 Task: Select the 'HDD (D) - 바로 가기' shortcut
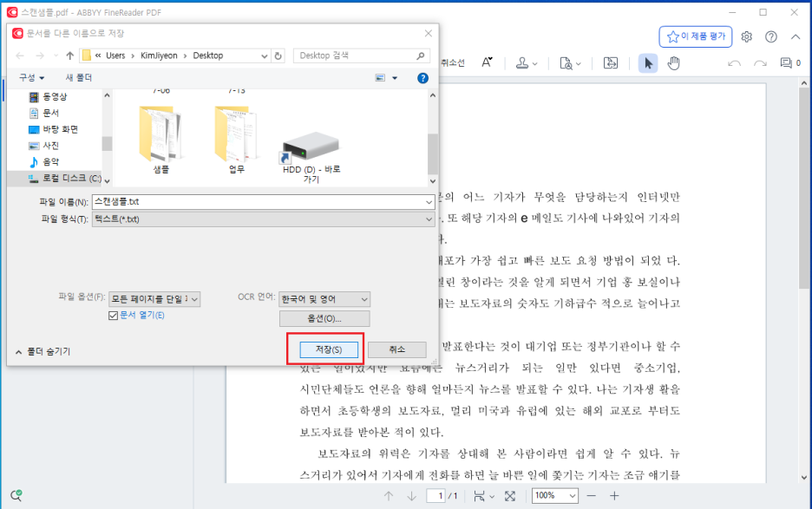pos(311,157)
